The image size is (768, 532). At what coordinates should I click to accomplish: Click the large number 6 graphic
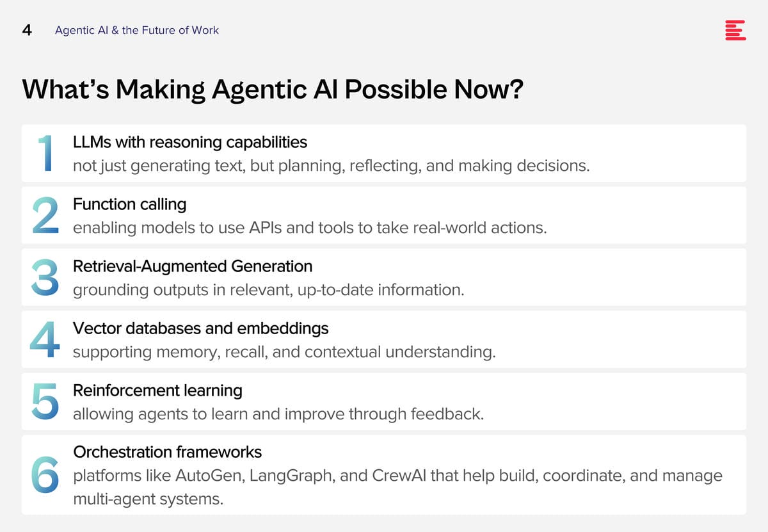45,475
